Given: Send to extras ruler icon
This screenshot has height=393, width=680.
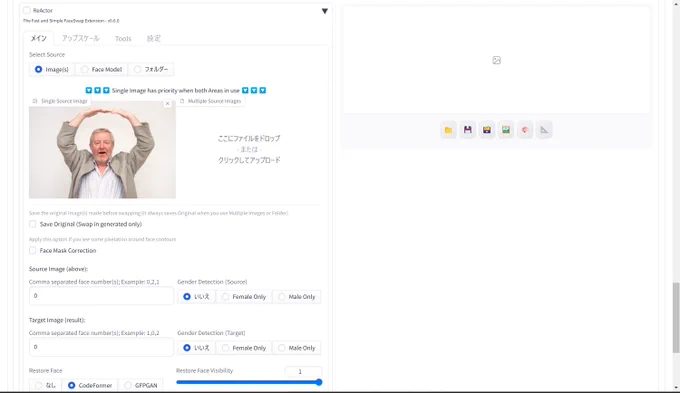Looking at the screenshot, I should pyautogui.click(x=544, y=130).
